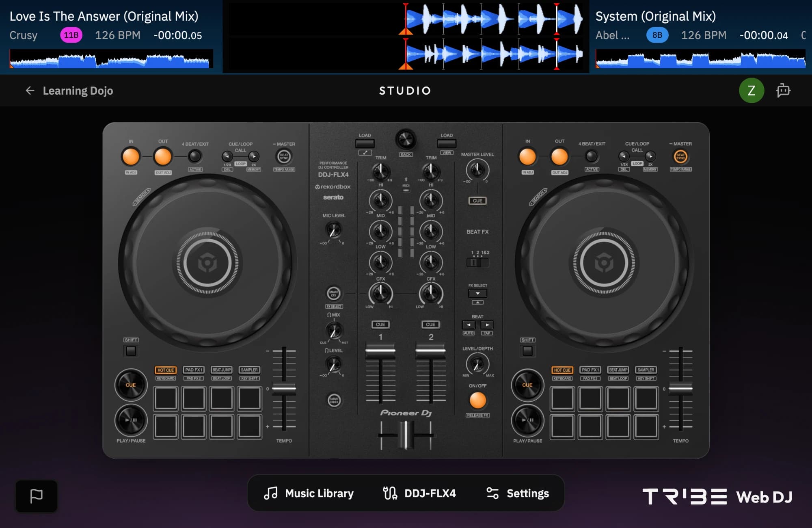Decrease FX beat left arrow
This screenshot has height=528, width=812.
tap(469, 325)
